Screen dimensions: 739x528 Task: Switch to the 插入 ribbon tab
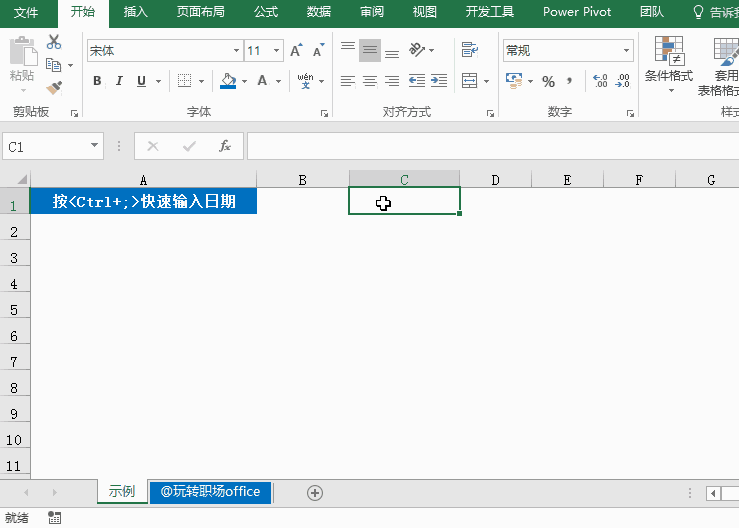point(136,12)
